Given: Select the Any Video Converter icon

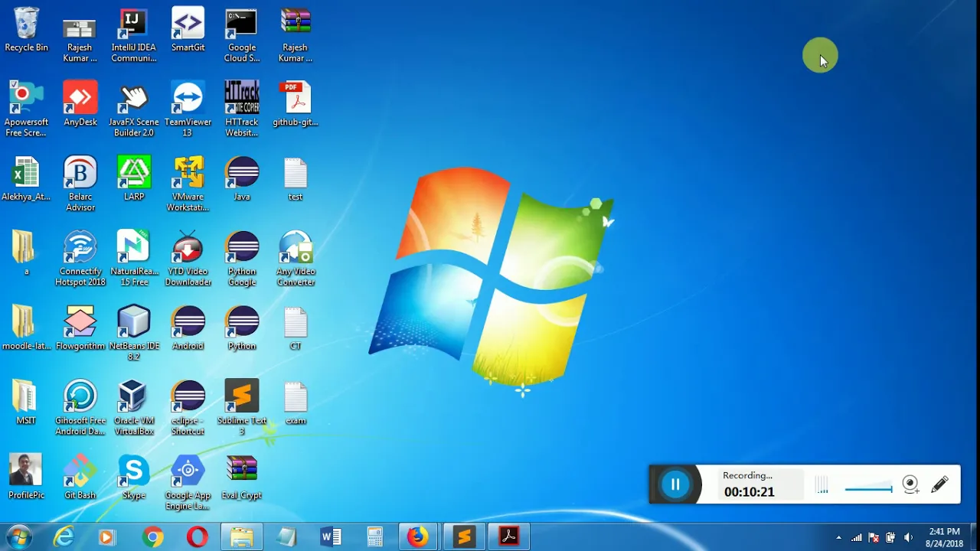Looking at the screenshot, I should point(296,259).
